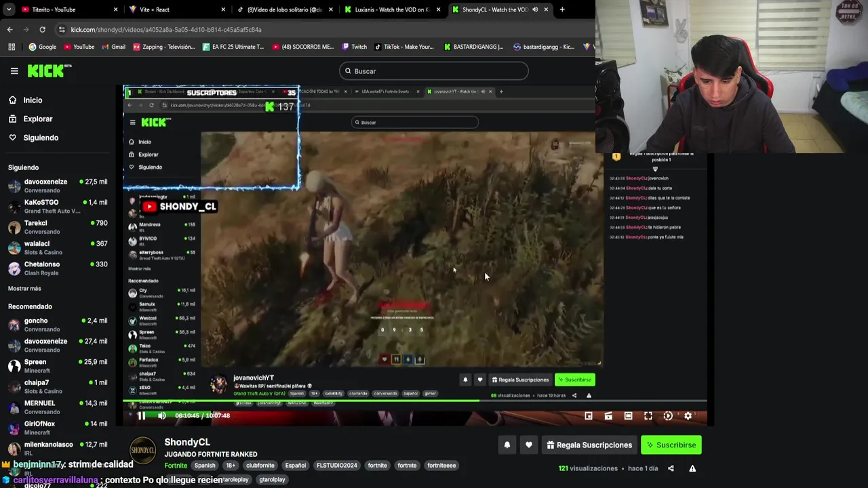Toggle theater mode in the player

(x=628, y=415)
